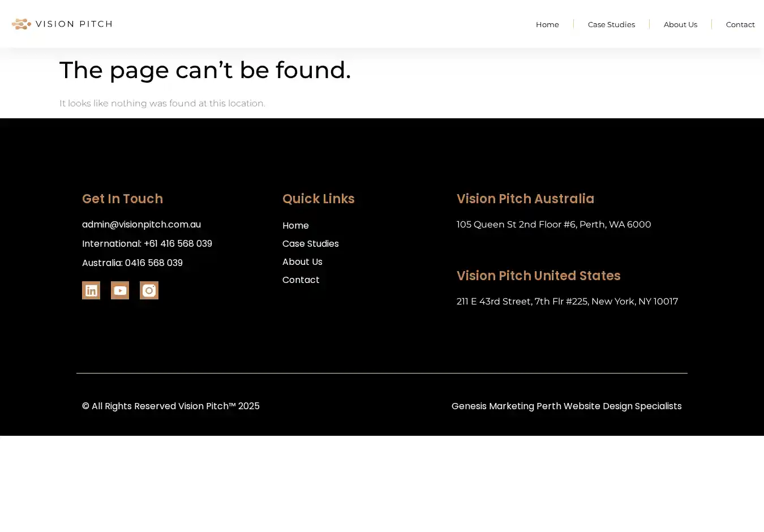Go to Home in top navigation
Viewport: 764px width, 532px height.
click(547, 24)
